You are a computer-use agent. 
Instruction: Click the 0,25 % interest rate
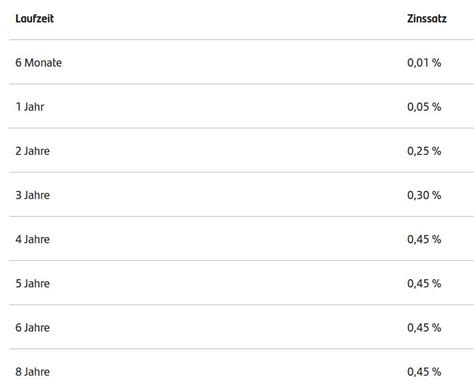(x=424, y=151)
